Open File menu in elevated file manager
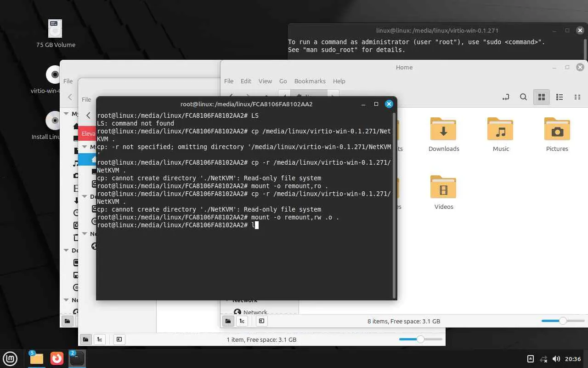 pyautogui.click(x=86, y=99)
